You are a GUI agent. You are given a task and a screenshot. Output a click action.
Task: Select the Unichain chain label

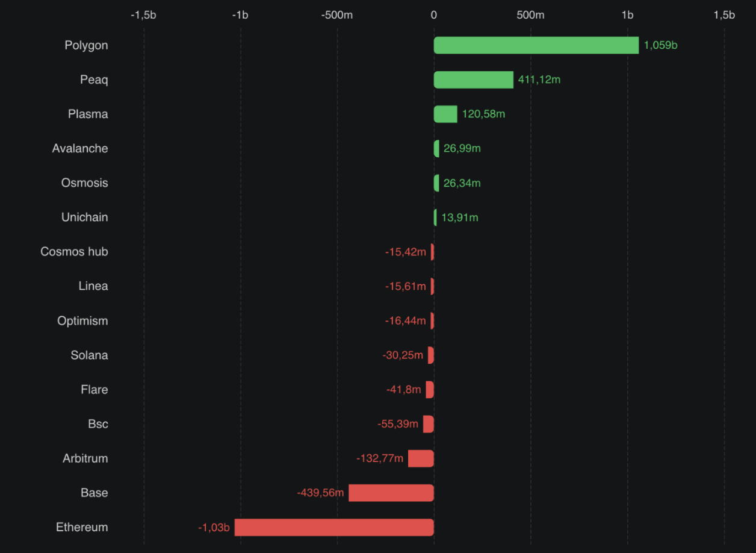coord(84,217)
